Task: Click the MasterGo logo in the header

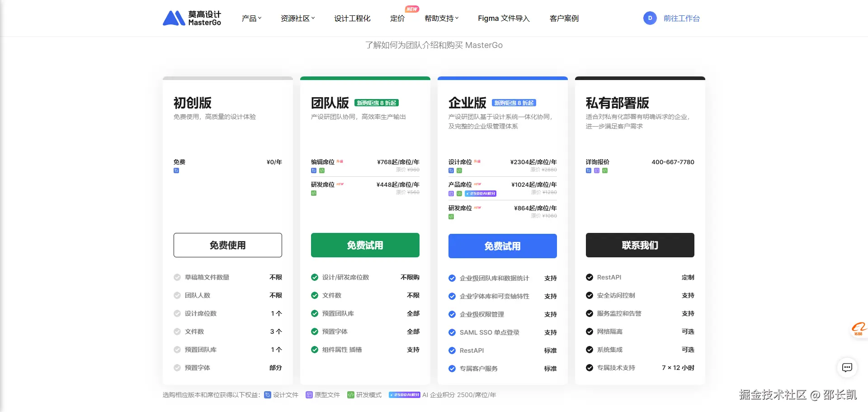Action: (x=192, y=18)
